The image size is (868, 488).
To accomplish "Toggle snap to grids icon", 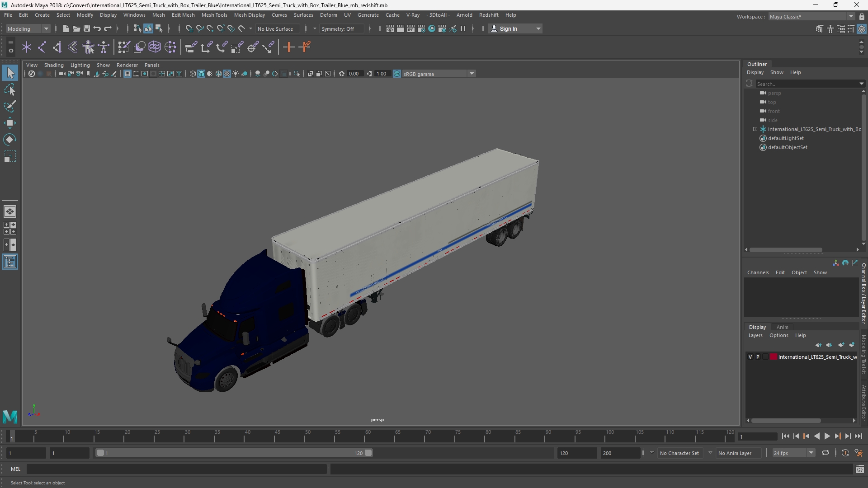I will pyautogui.click(x=189, y=28).
